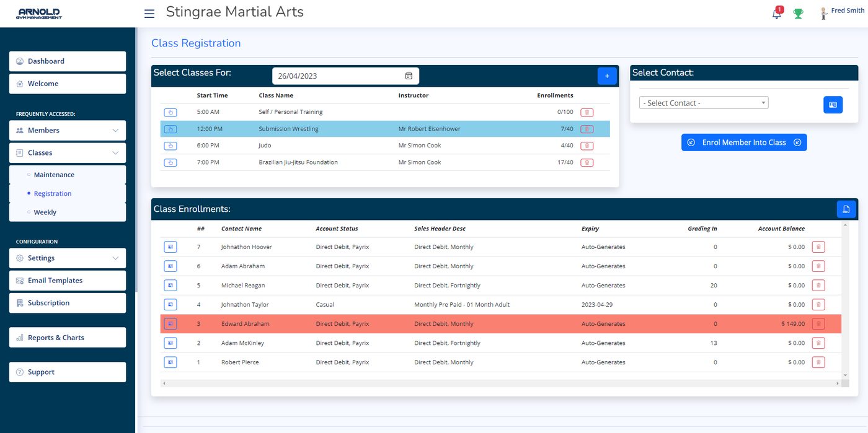Open Michael Reagan contact card icon
The image size is (868, 433).
point(170,285)
